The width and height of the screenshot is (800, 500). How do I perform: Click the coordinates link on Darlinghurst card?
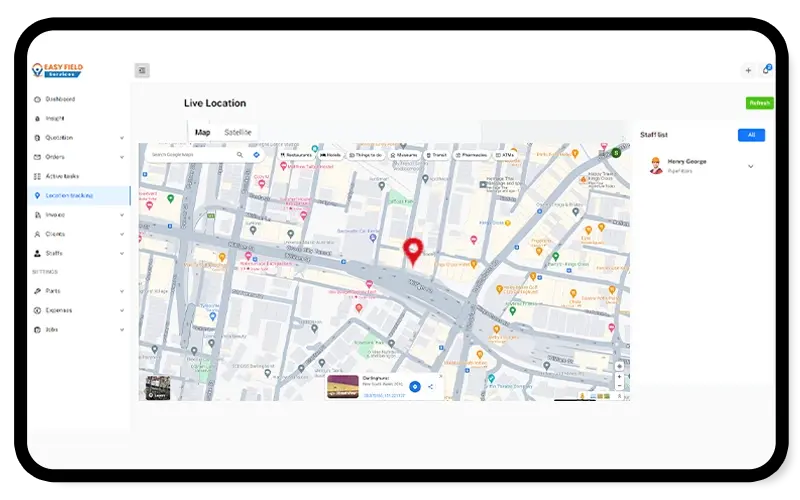pyautogui.click(x=384, y=395)
